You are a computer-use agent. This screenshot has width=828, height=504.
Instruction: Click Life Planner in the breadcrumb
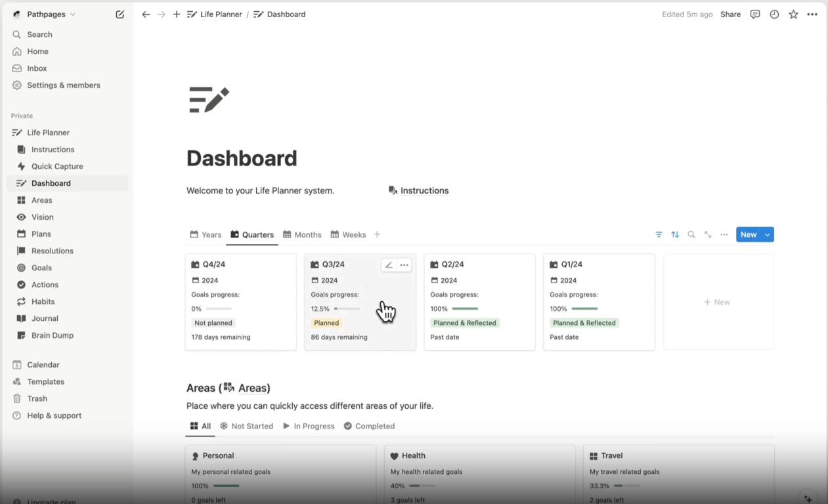(x=215, y=14)
